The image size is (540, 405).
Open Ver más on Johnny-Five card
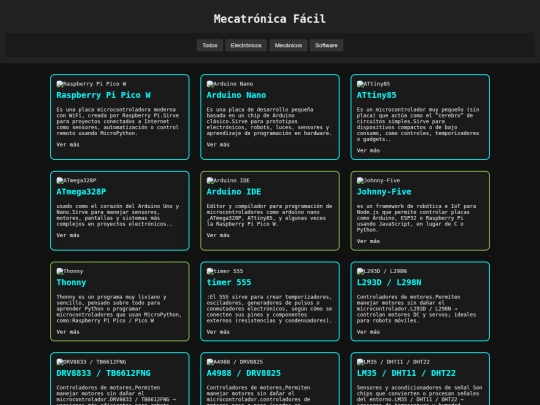tap(368, 241)
